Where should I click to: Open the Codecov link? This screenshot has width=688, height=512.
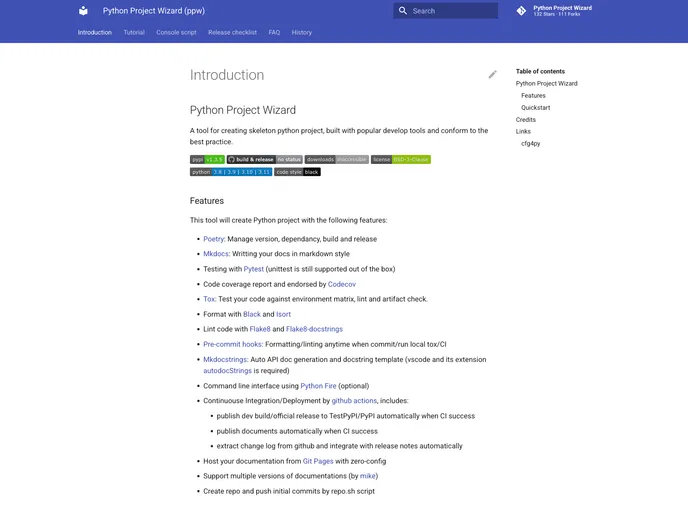tap(342, 284)
